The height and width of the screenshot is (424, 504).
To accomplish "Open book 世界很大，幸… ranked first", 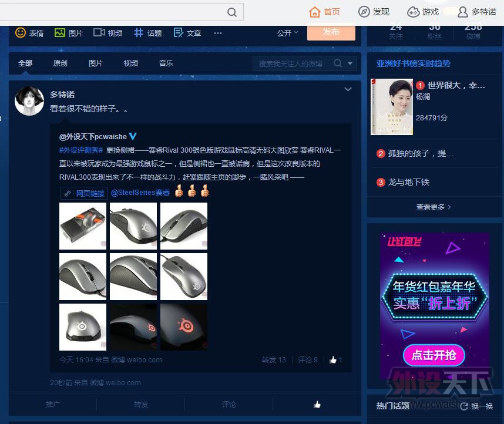I will (456, 85).
